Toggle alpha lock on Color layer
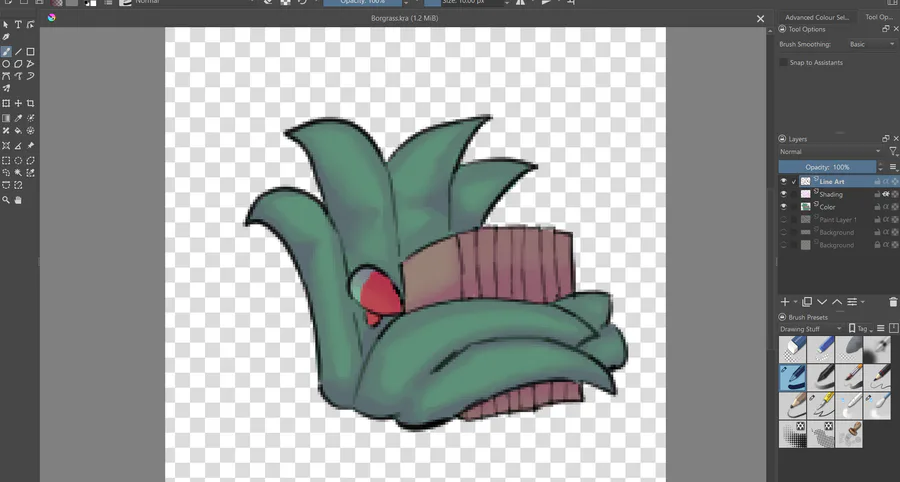Image resolution: width=900 pixels, height=482 pixels. tap(895, 207)
